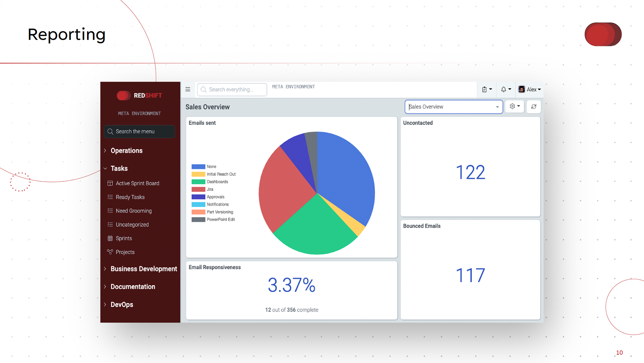This screenshot has height=363, width=644.
Task: Click the Sprints calendar icon
Action: tap(110, 238)
